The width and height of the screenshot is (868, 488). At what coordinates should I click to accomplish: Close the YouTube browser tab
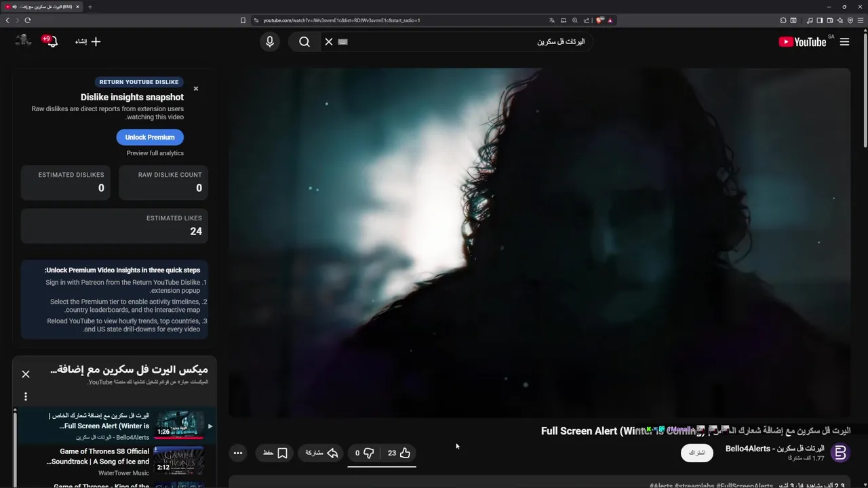click(77, 7)
